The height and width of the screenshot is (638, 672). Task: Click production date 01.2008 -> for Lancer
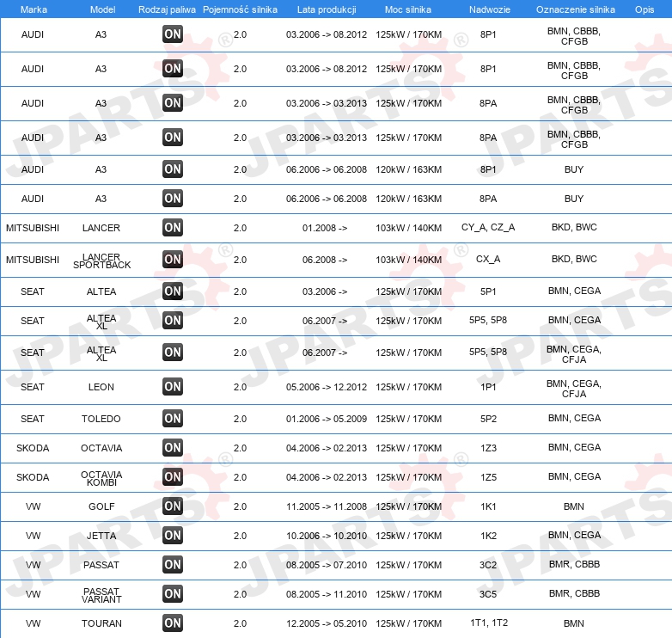325,228
